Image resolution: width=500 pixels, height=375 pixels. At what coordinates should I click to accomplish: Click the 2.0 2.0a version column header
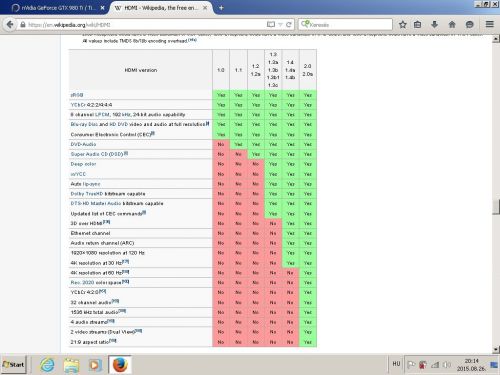308,70
